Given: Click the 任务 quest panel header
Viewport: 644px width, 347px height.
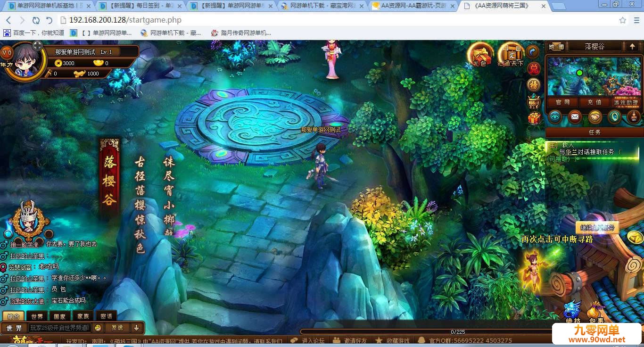Looking at the screenshot, I should [594, 132].
